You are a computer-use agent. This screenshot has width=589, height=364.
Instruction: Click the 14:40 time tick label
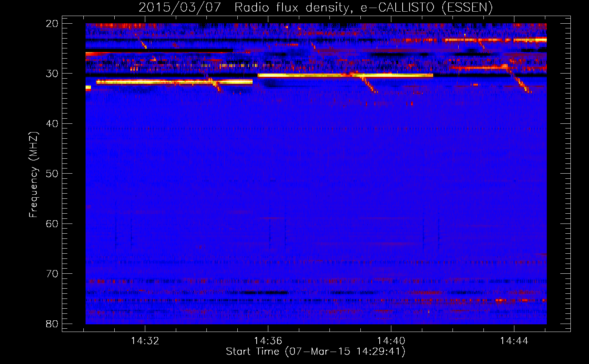pyautogui.click(x=391, y=341)
